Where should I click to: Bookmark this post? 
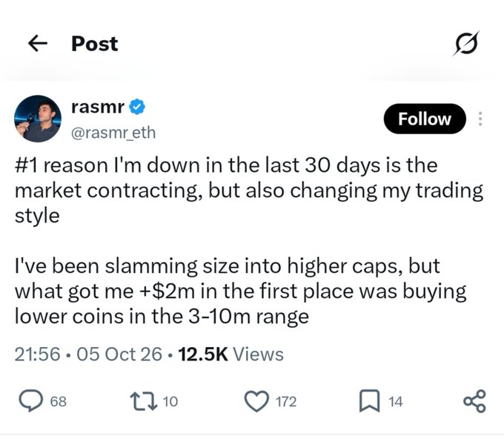coord(369,400)
